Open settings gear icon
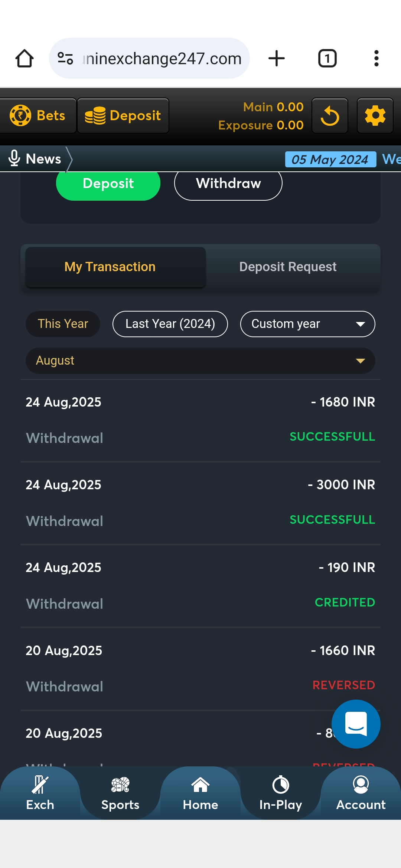This screenshot has height=868, width=401. [x=375, y=116]
